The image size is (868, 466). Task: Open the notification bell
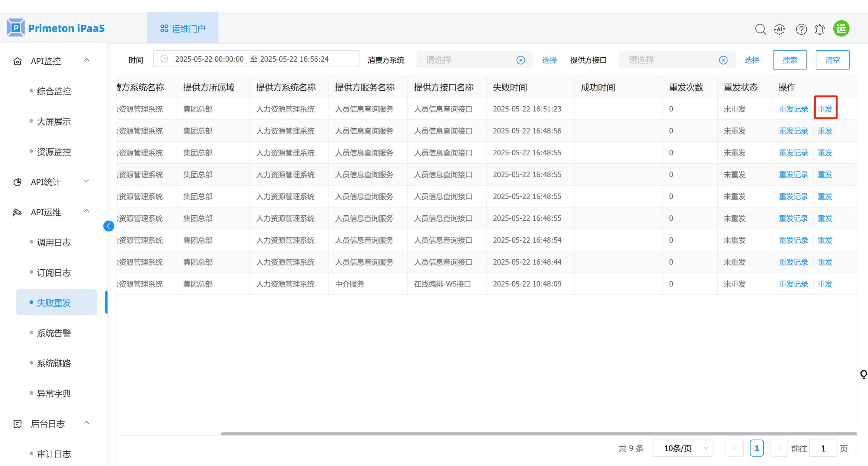pos(819,29)
